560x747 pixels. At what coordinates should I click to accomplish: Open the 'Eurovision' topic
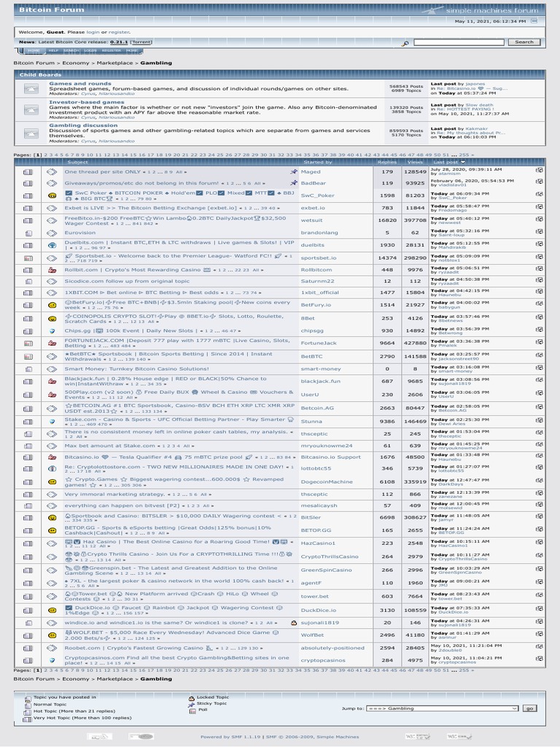[x=80, y=233]
